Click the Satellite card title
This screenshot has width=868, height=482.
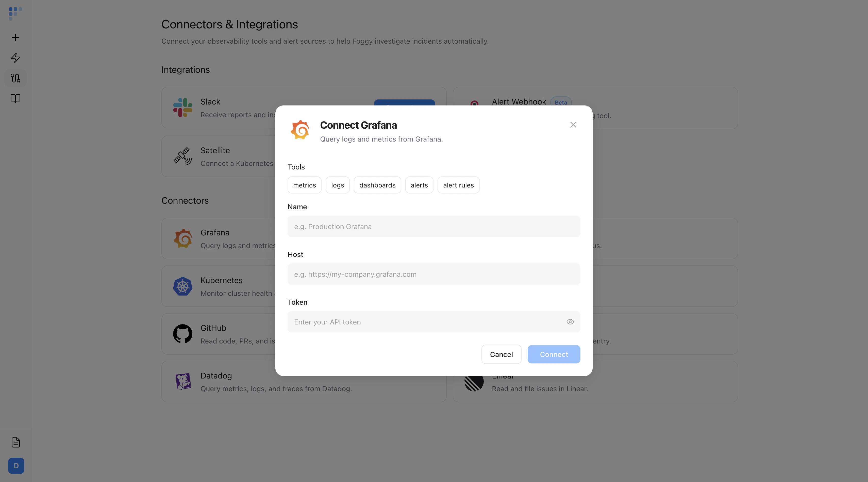pos(215,151)
